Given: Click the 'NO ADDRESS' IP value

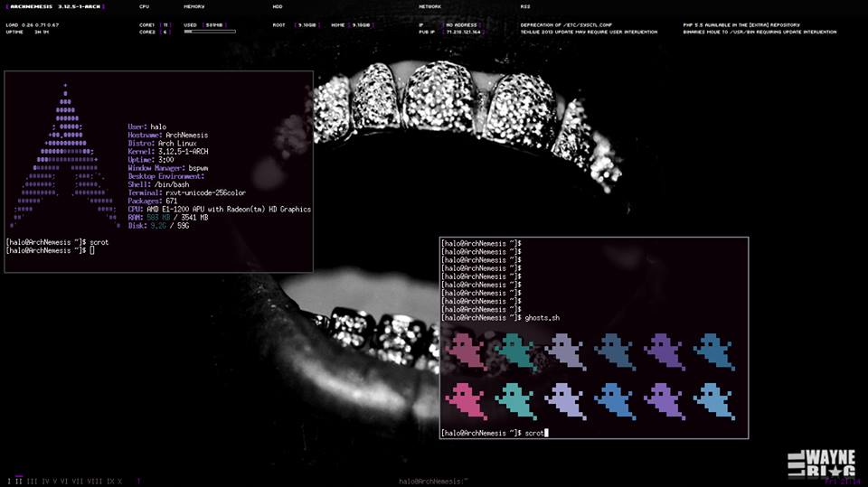Looking at the screenshot, I should [461, 25].
